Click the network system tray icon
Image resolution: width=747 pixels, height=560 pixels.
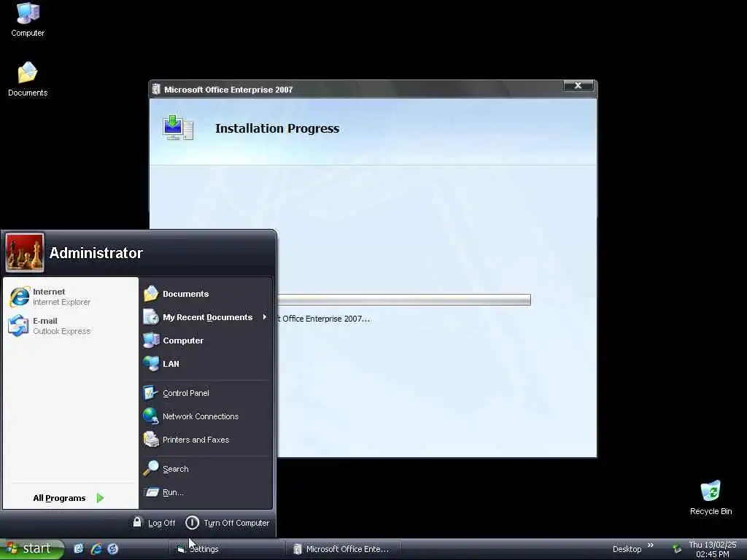point(677,549)
